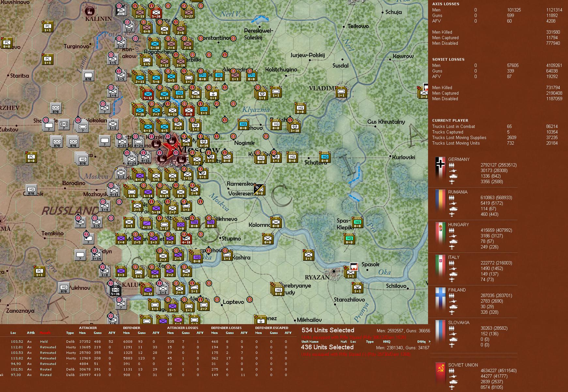Click the 'Trucks Lost in Combat' row

click(x=495, y=126)
